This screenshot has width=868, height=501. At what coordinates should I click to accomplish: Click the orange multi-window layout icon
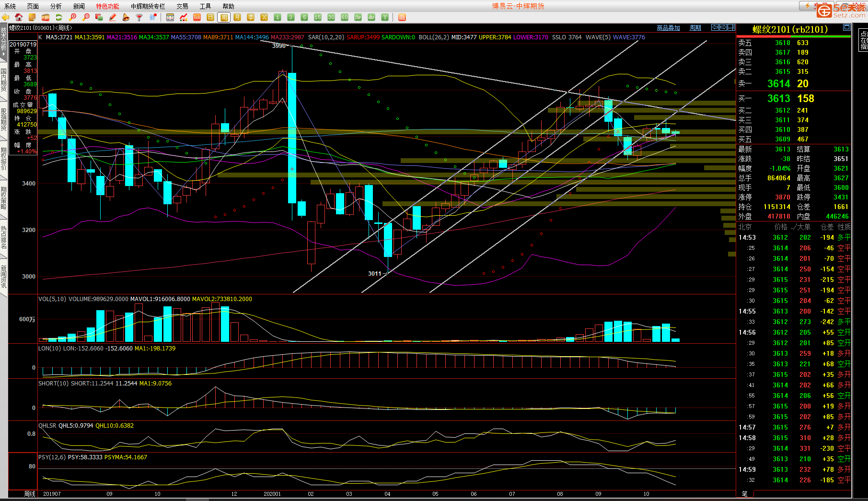(x=402, y=17)
